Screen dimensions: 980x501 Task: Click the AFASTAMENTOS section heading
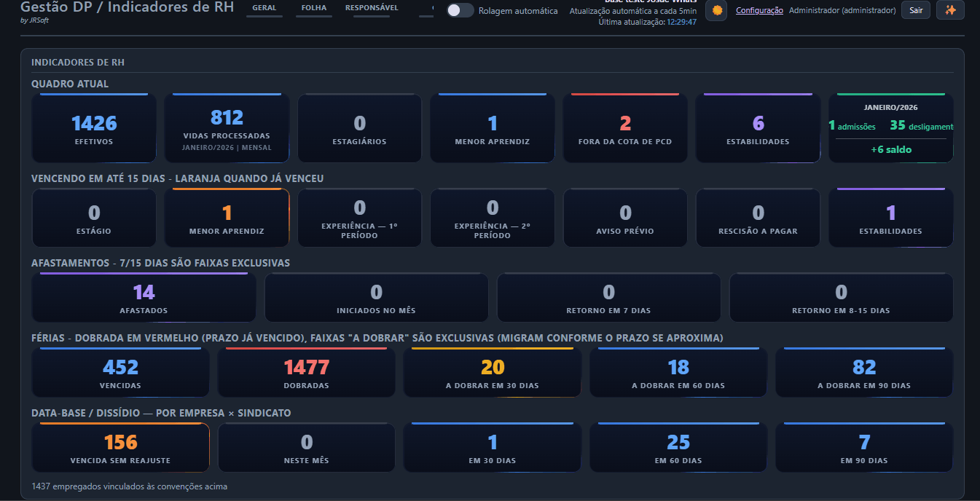point(160,262)
